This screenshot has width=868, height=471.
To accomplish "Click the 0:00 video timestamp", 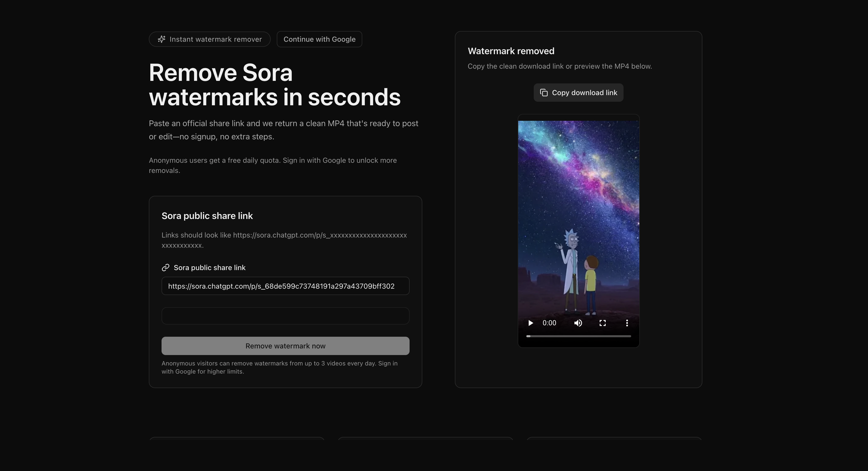I will tap(549, 323).
